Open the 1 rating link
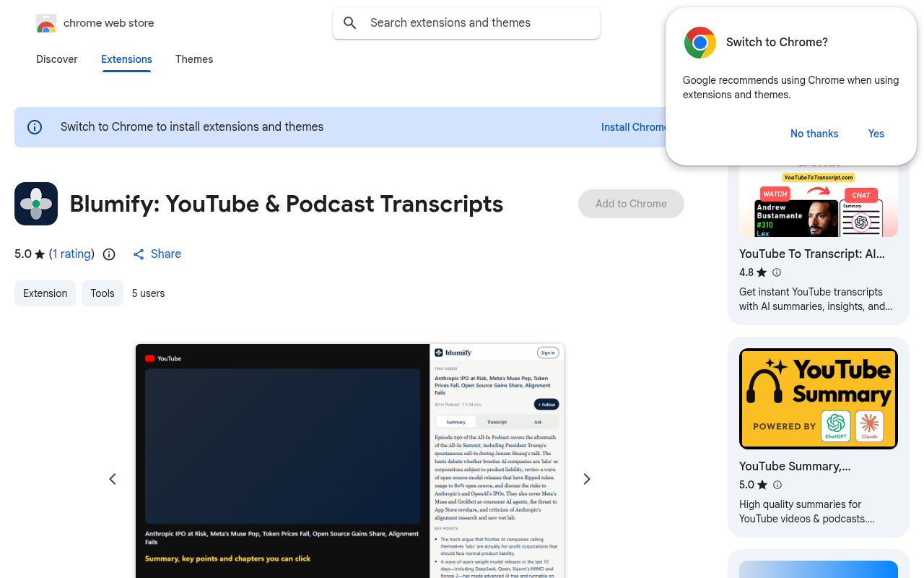This screenshot has height=578, width=924. click(x=71, y=254)
